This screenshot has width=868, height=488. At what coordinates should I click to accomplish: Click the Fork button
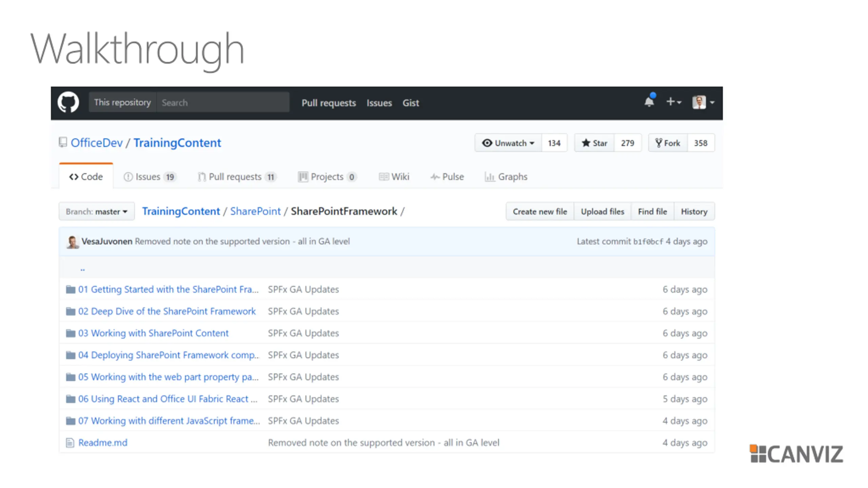(x=668, y=143)
